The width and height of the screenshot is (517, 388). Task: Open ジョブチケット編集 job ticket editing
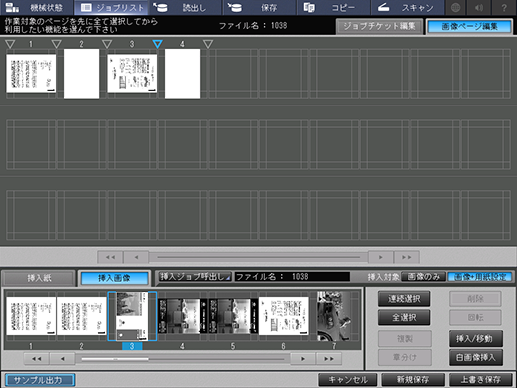click(379, 26)
